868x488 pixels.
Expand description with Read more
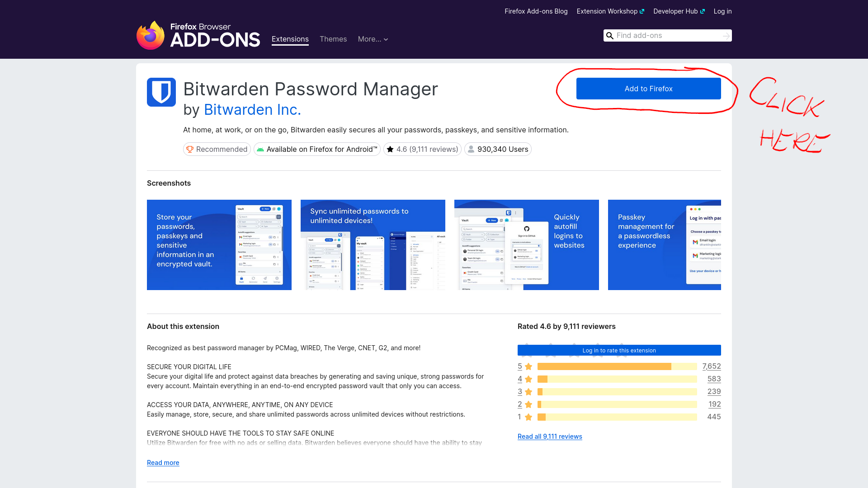163,463
